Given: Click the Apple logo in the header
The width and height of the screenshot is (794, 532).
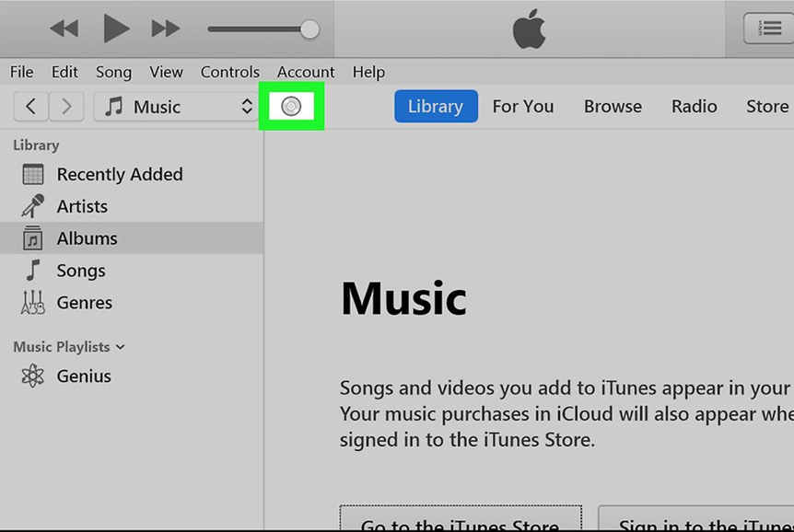Looking at the screenshot, I should pos(529,29).
